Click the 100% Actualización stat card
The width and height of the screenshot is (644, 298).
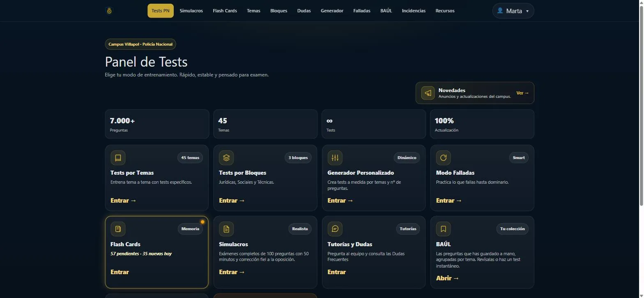482,124
